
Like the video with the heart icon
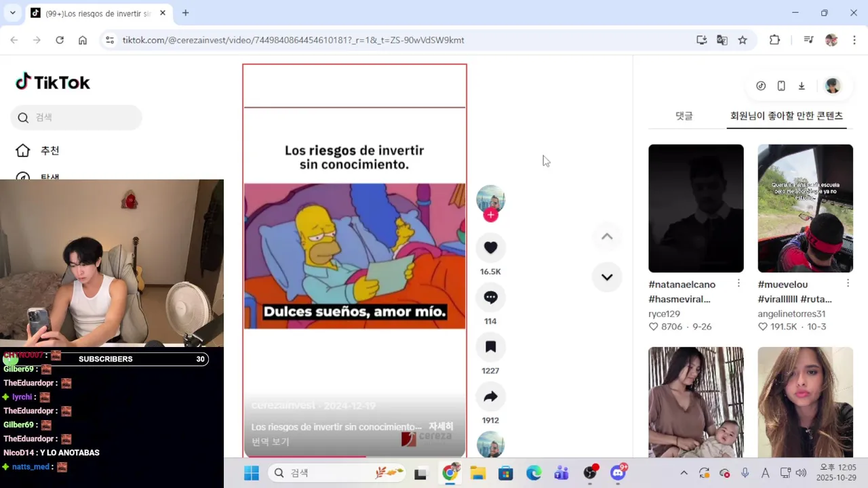coord(490,248)
